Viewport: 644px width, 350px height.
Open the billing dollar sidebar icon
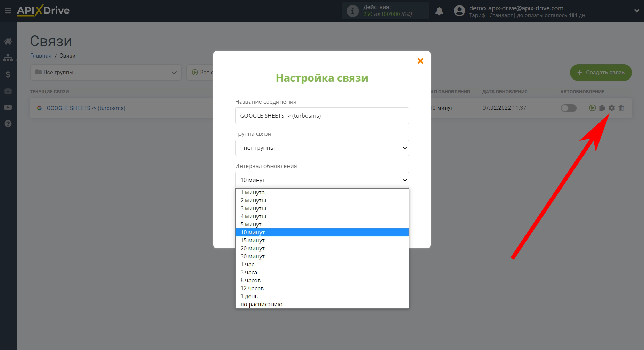8,74
